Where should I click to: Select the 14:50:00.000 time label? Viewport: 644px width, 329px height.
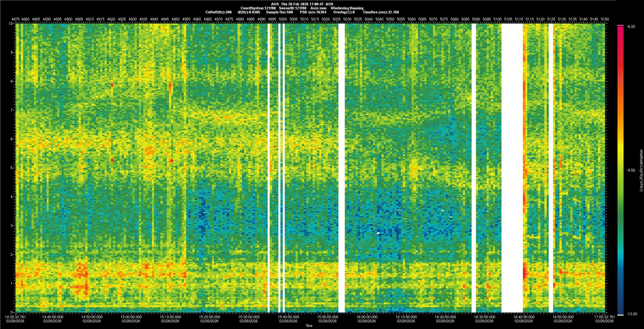click(92, 317)
